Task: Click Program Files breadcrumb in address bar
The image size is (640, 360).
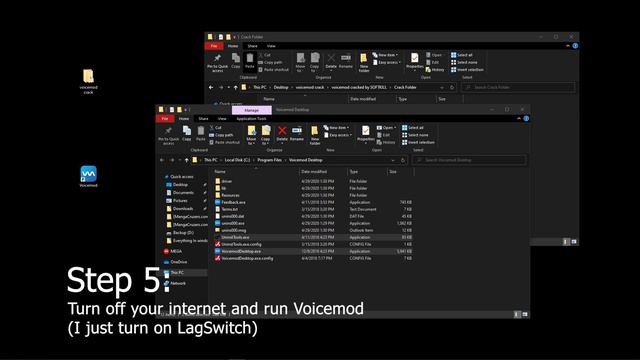Action: pyautogui.click(x=269, y=160)
